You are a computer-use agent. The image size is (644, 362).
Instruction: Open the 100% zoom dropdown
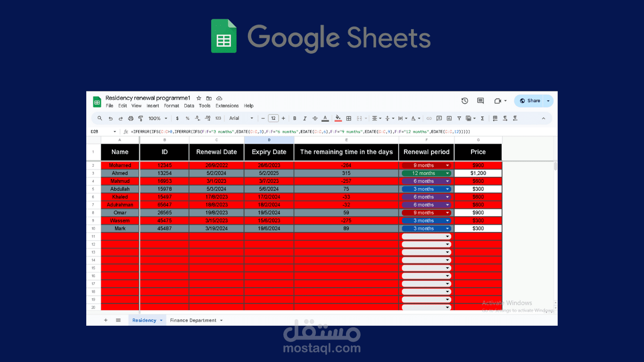pyautogui.click(x=158, y=118)
